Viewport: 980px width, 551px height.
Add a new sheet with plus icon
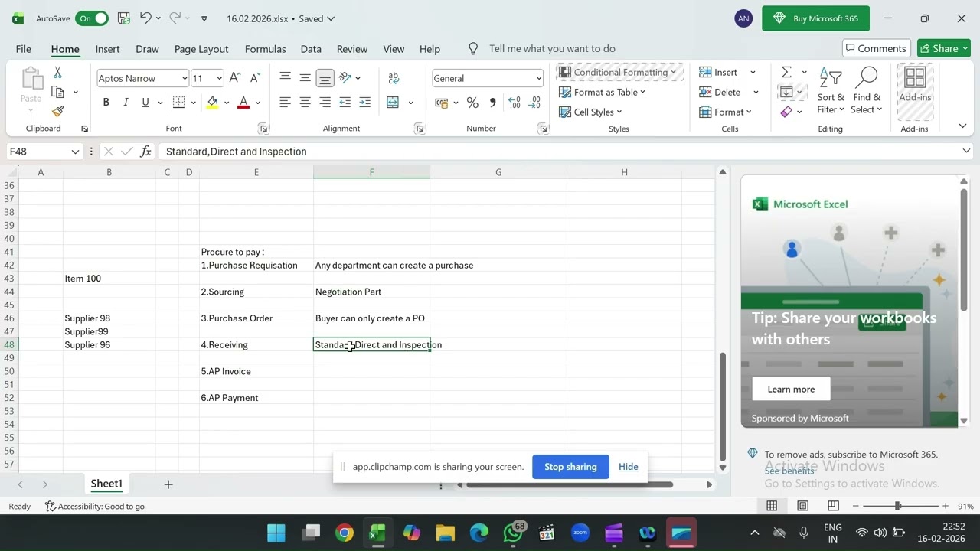coord(168,484)
